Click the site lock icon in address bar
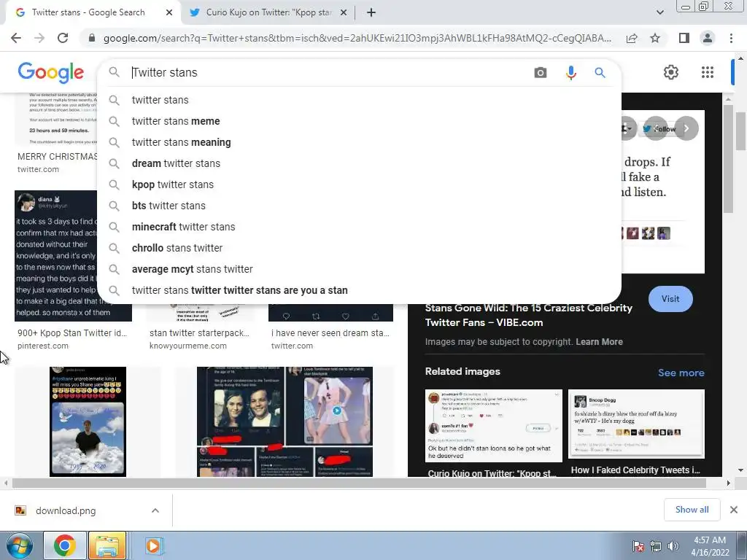747x560 pixels. click(x=92, y=38)
